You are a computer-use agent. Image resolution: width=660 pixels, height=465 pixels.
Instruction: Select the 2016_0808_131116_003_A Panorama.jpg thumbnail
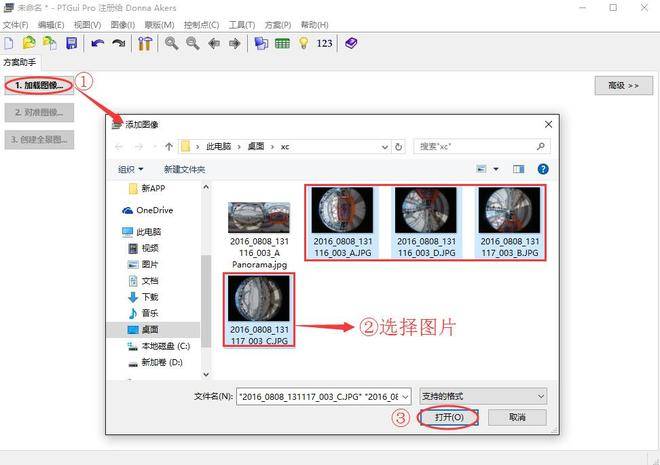pos(259,235)
